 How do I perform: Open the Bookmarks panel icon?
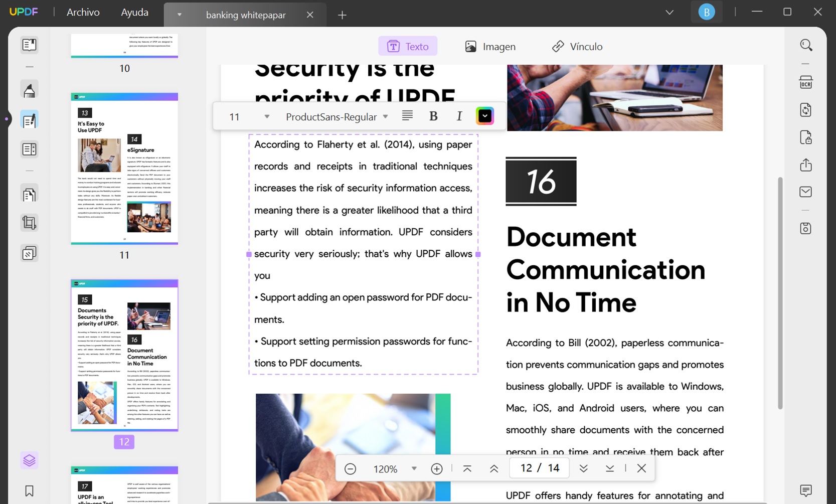pos(29,490)
